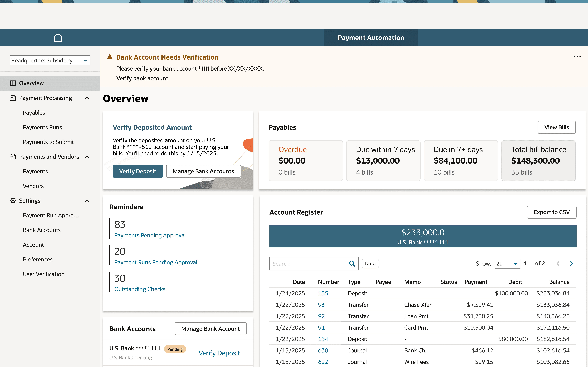Image resolution: width=588 pixels, height=367 pixels.
Task: Click the Export to CSV button
Action: 551,212
